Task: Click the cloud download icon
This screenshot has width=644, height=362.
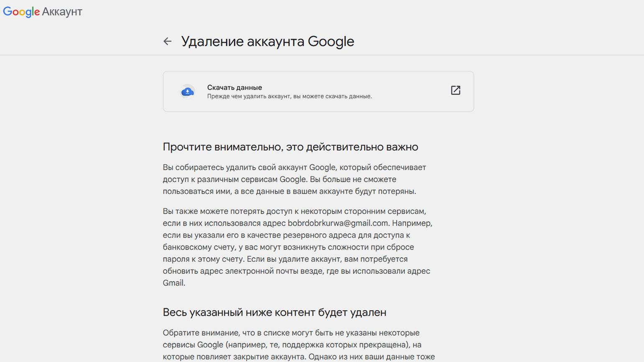Action: click(187, 91)
